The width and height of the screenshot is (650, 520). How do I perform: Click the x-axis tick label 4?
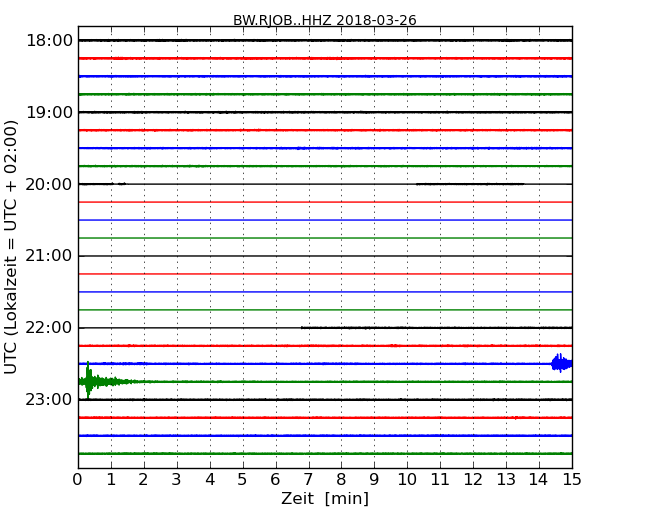pyautogui.click(x=210, y=480)
